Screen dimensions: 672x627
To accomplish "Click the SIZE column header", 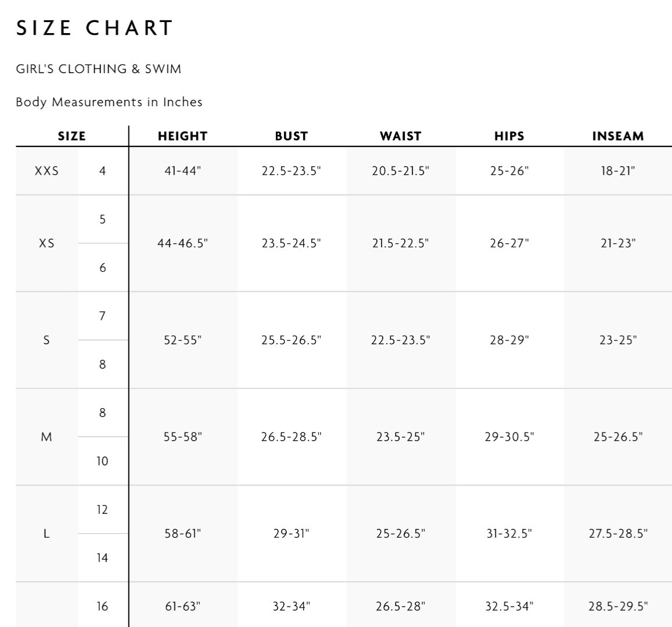I will tap(71, 136).
